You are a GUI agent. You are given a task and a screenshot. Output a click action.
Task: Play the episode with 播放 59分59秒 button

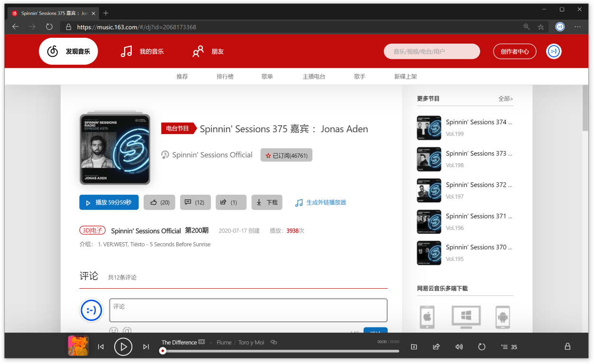coord(109,202)
